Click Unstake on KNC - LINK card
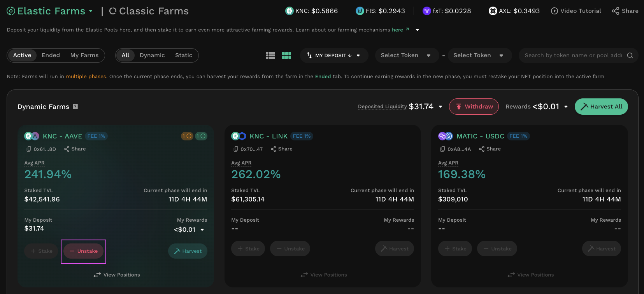 290,248
